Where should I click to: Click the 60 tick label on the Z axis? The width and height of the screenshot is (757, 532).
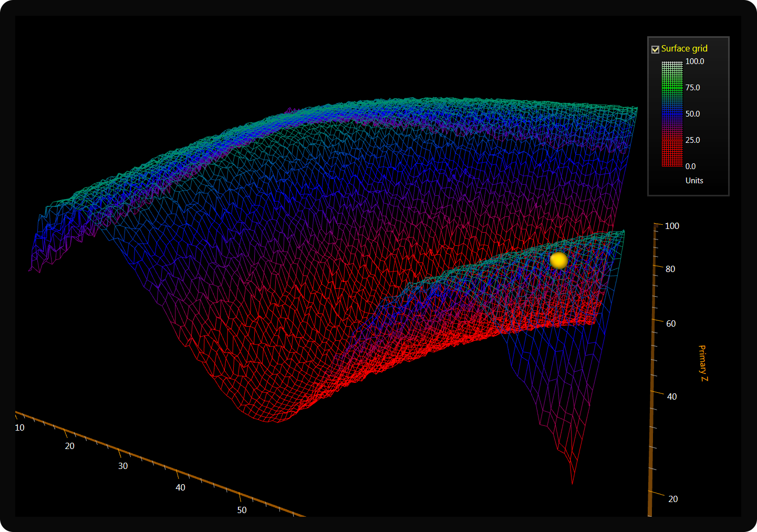(x=671, y=324)
